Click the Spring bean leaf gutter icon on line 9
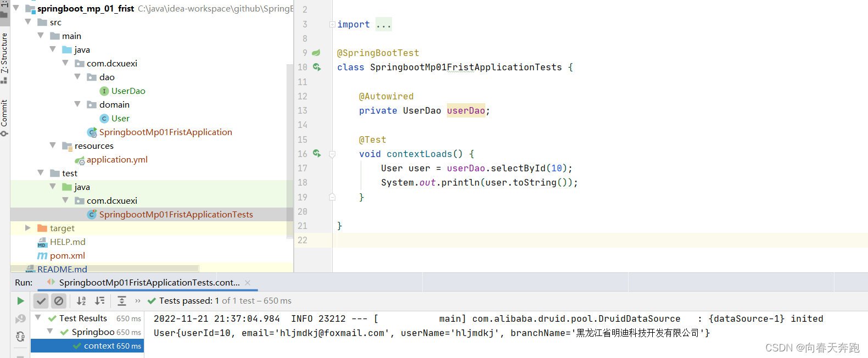The height and width of the screenshot is (358, 868). [x=316, y=53]
